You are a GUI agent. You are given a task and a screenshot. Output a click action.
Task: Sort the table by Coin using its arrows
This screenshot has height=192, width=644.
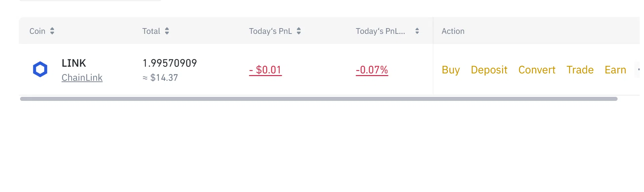pyautogui.click(x=52, y=31)
